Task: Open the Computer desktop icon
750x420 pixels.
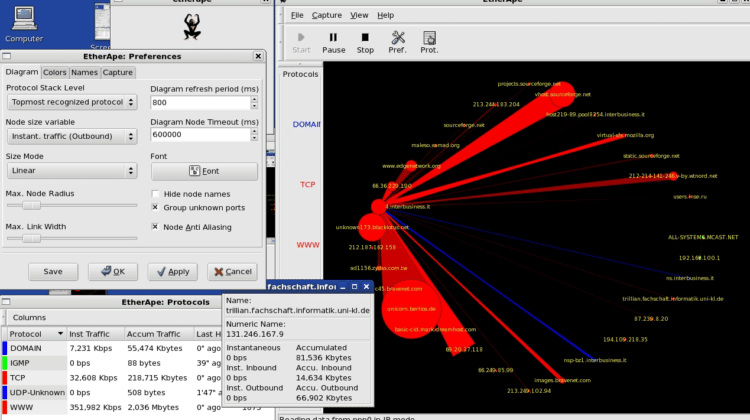Action: (x=24, y=24)
